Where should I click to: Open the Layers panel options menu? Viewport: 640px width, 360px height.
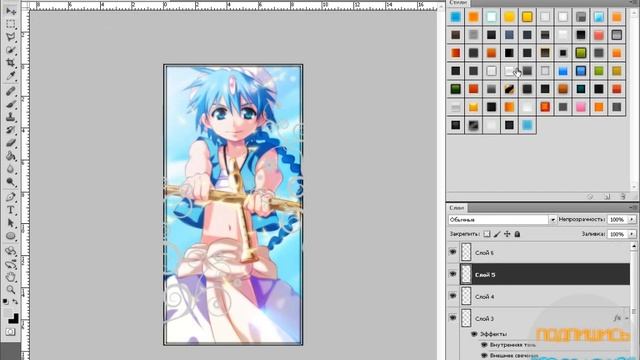tap(633, 207)
